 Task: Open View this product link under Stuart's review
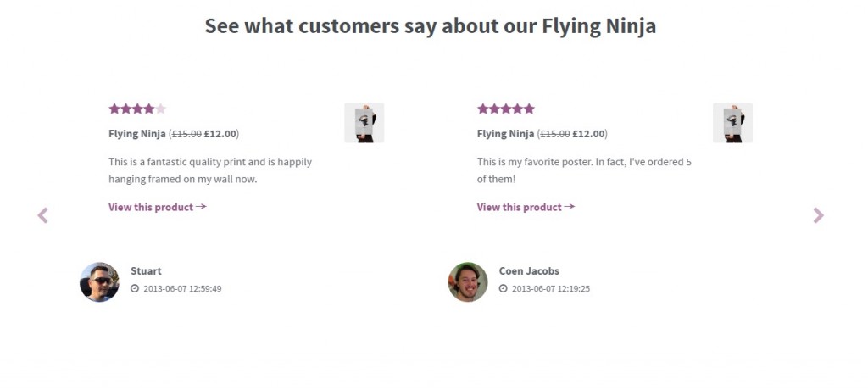pos(157,207)
